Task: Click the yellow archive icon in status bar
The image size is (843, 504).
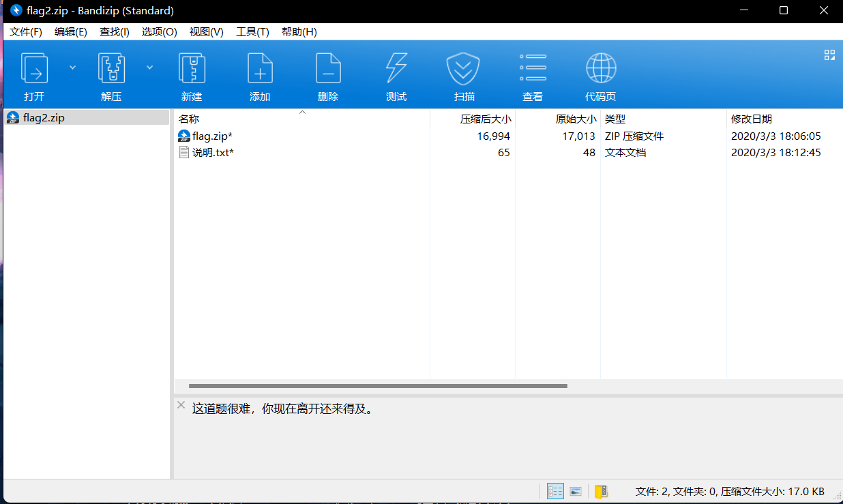Action: [x=600, y=491]
